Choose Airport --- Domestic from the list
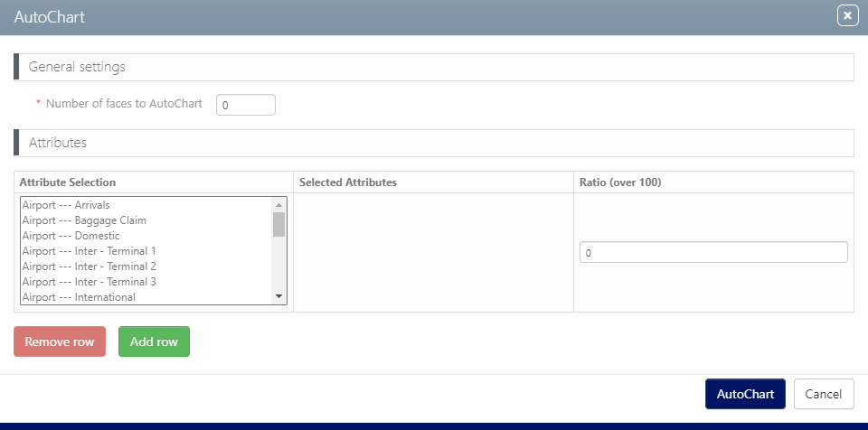Viewport: 868px width, 430px height. 71,236
